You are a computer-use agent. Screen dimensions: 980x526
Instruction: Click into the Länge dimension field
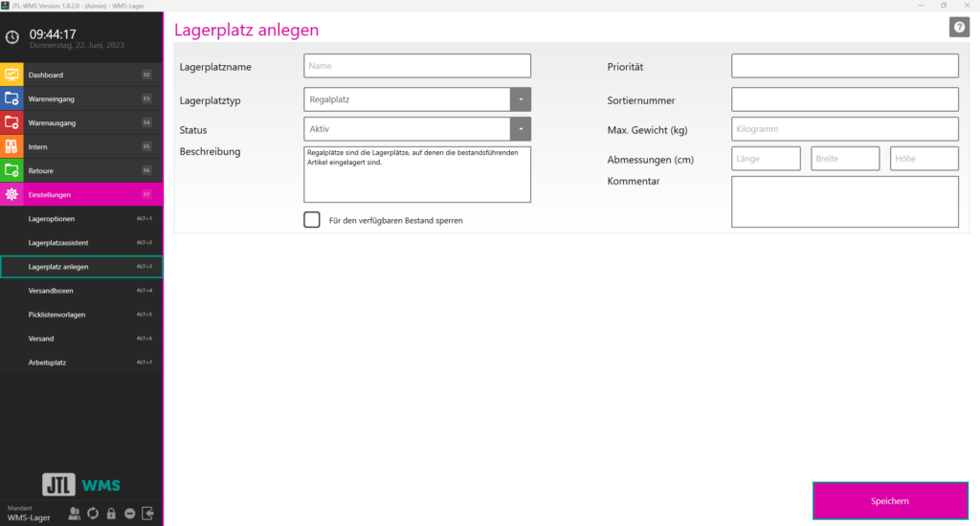(x=766, y=159)
